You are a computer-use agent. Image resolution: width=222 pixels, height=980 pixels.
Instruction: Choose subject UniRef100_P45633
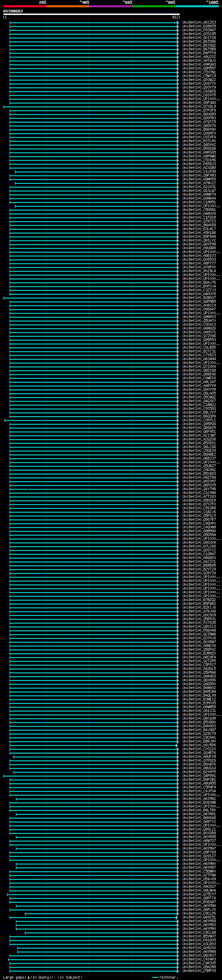199,164
